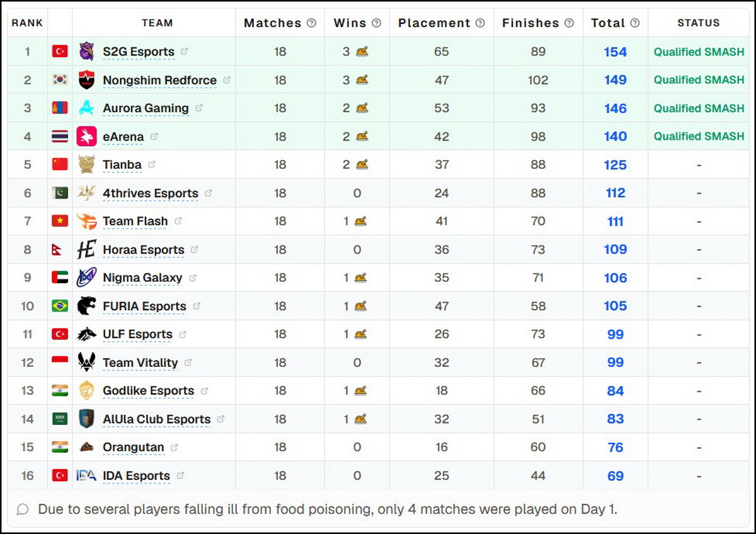Click the Team Vitality bee logo
Viewport: 756px width, 534px height.
point(86,363)
